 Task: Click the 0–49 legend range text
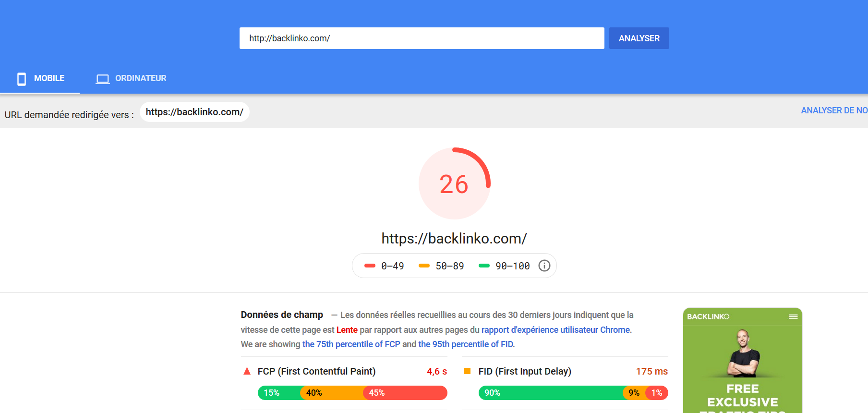click(x=393, y=266)
